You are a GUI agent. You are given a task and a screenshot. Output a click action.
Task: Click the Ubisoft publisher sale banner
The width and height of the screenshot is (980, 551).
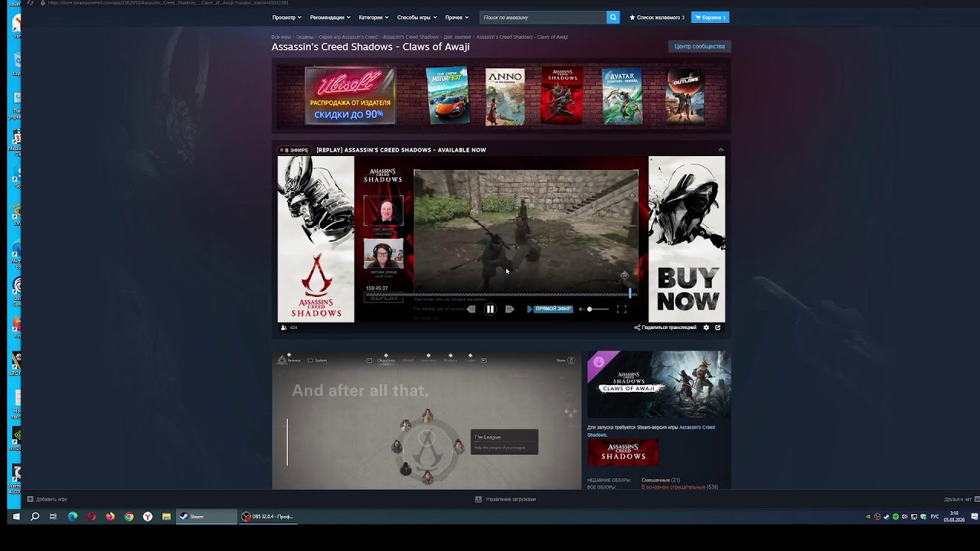[350, 96]
